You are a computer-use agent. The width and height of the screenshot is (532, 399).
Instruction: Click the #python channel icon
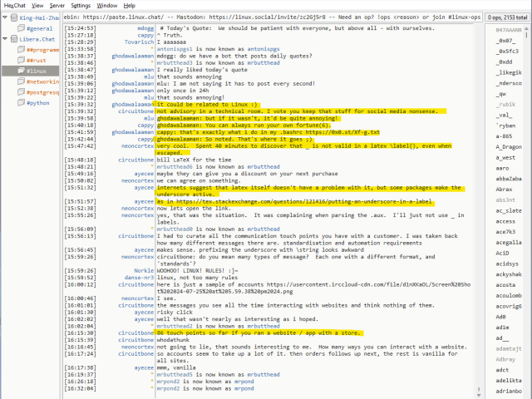(21, 104)
